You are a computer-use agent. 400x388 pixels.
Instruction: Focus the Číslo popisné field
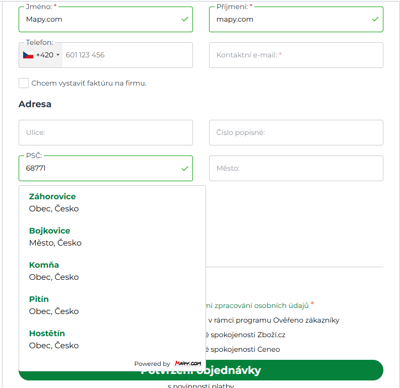296,133
